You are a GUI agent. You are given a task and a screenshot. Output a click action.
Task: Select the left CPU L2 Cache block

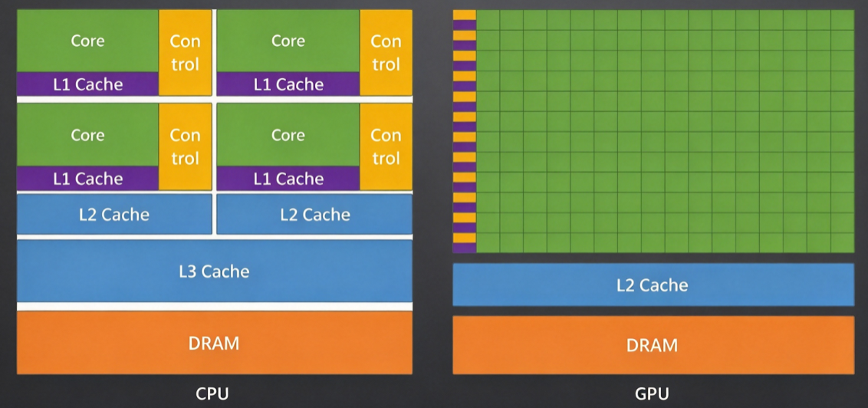pos(114,214)
